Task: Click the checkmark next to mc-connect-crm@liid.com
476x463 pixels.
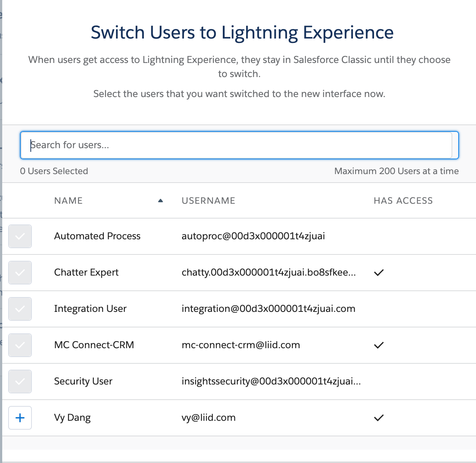Action: tap(379, 345)
